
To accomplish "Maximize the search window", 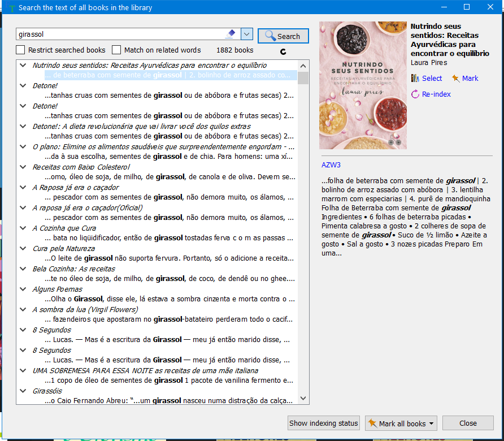I will click(x=467, y=7).
